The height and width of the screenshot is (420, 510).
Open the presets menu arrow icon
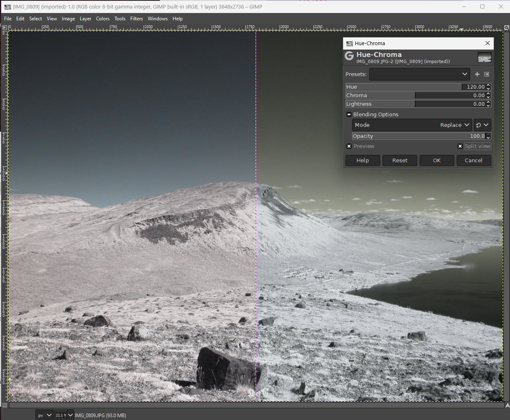pos(487,74)
